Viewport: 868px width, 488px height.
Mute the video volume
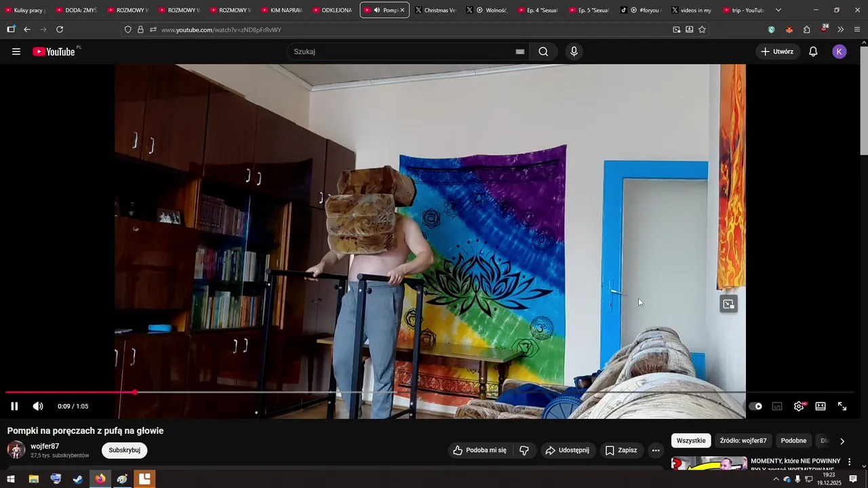click(x=38, y=406)
